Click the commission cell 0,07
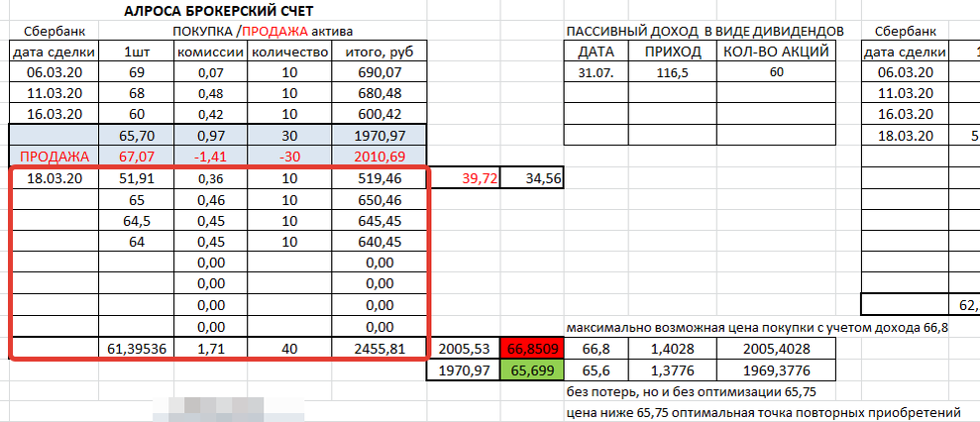This screenshot has height=422, width=980. coord(211,72)
